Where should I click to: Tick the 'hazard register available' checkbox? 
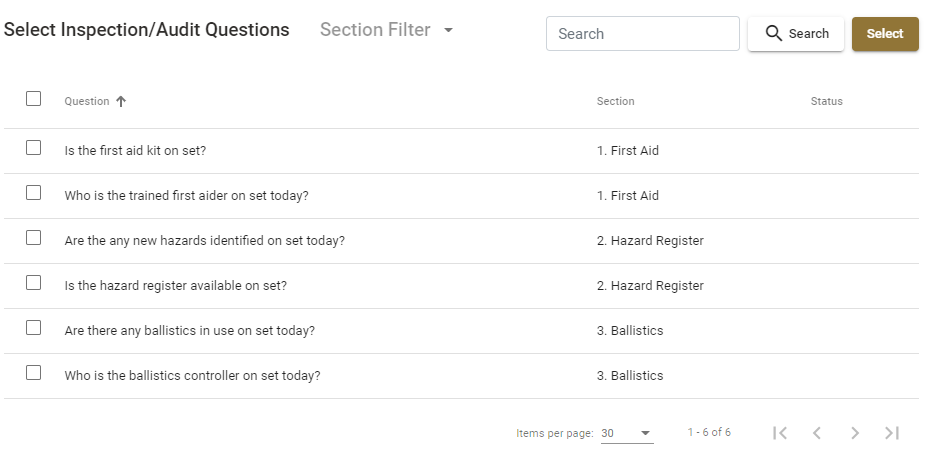click(x=33, y=282)
